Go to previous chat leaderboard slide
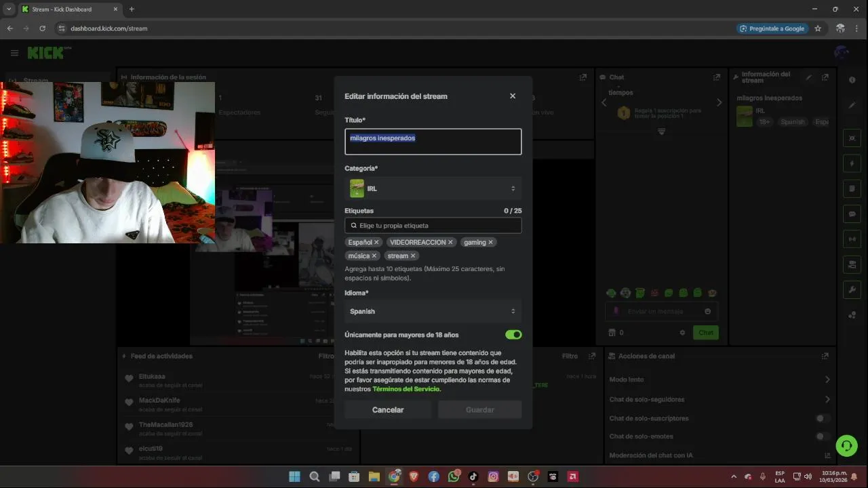 click(x=604, y=102)
